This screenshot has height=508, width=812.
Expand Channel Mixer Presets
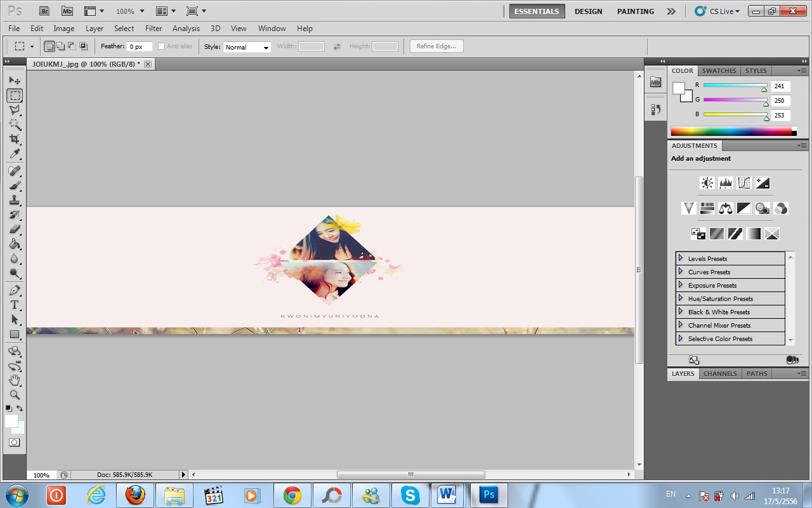[681, 324]
